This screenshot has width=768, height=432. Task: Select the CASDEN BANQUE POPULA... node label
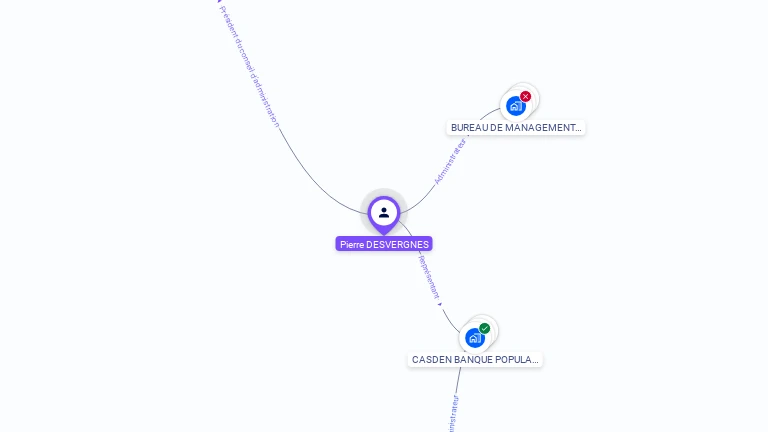click(x=475, y=360)
